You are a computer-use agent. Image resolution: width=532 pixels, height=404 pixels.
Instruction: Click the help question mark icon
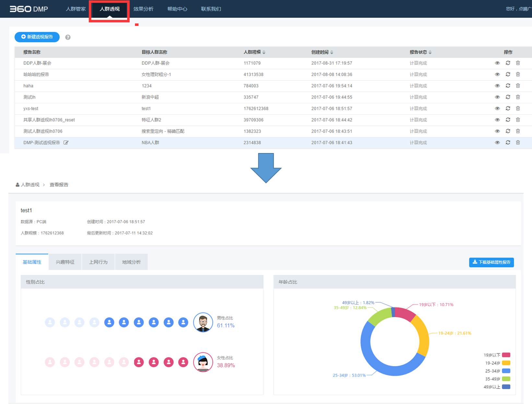click(x=68, y=37)
